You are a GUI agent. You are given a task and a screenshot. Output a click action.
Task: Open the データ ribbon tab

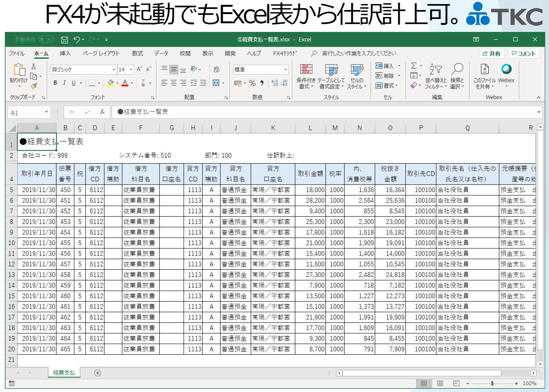tap(162, 53)
